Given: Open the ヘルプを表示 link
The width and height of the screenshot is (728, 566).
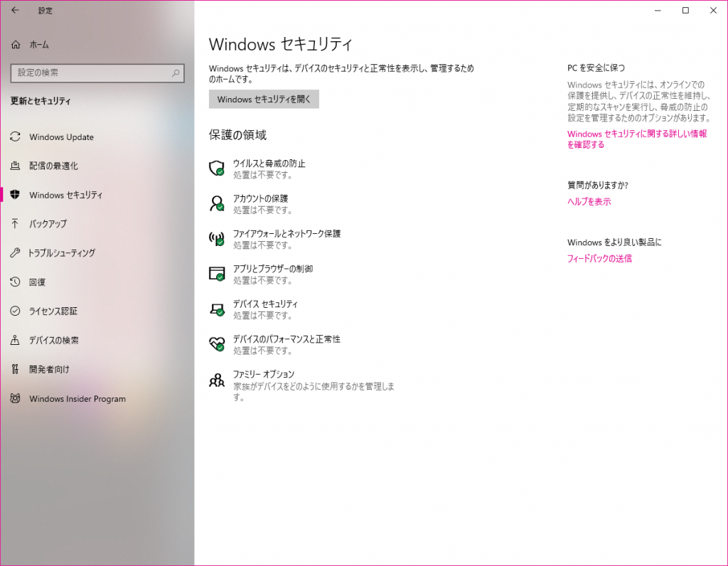Looking at the screenshot, I should point(589,202).
